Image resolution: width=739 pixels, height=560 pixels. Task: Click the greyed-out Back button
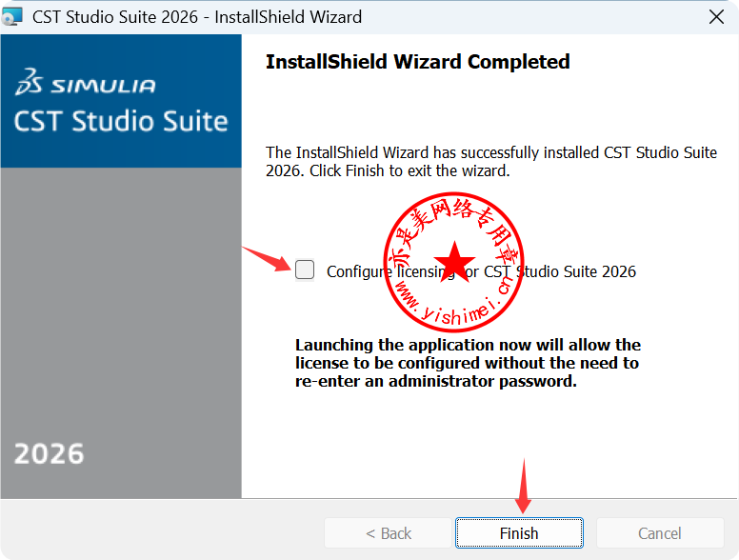(x=388, y=533)
